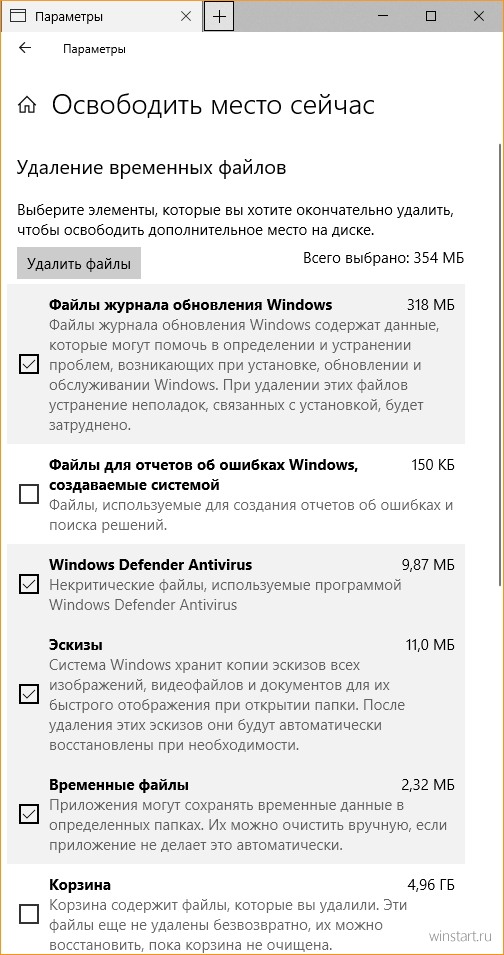The width and height of the screenshot is (504, 955).
Task: Maximize the Параметры window
Action: 431,16
